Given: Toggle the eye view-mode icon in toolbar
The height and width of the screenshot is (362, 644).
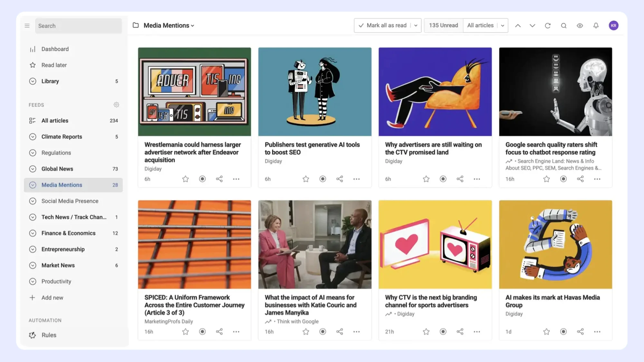Looking at the screenshot, I should [x=580, y=26].
